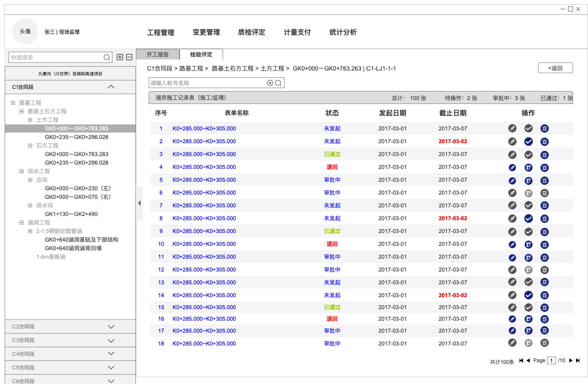Image resolution: width=588 pixels, height=384 pixels.
Task: Expand the C2合同段 section
Action: coord(111,327)
